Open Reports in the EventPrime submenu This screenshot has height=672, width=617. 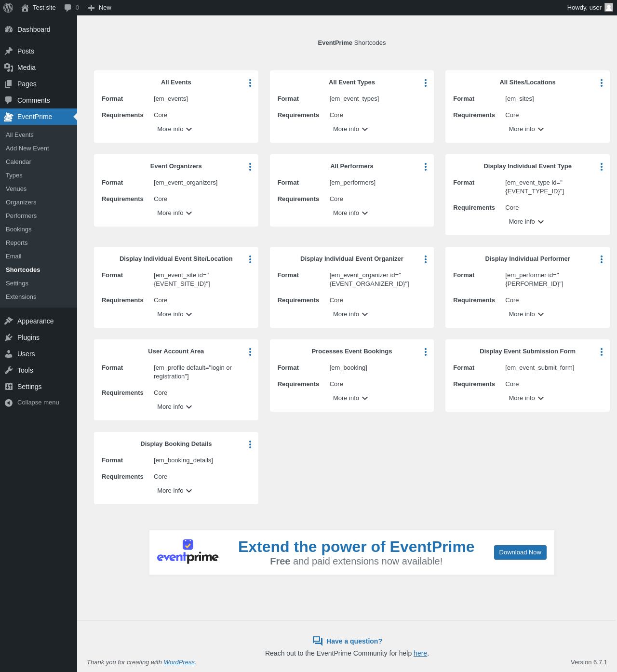39,243
